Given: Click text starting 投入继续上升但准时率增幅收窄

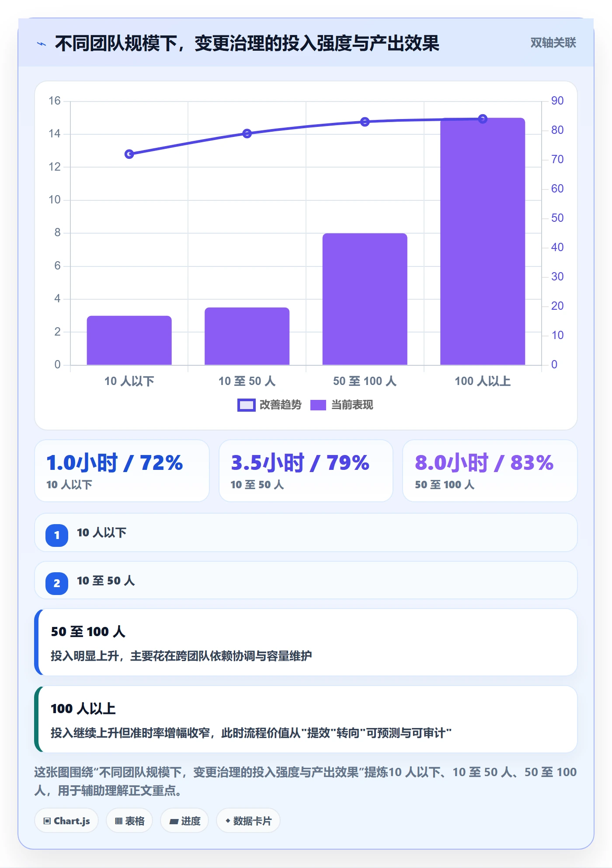Looking at the screenshot, I should (251, 733).
